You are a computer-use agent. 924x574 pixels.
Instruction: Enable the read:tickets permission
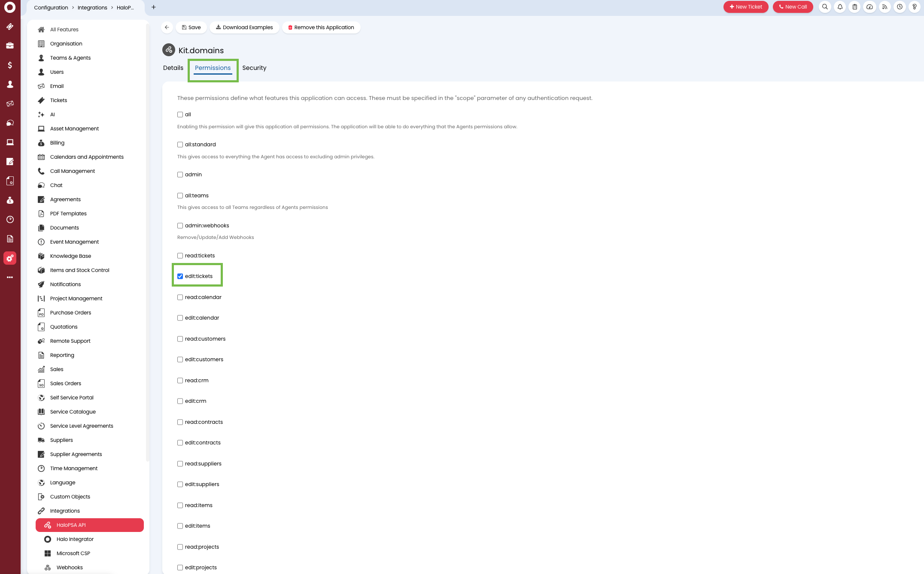point(180,255)
